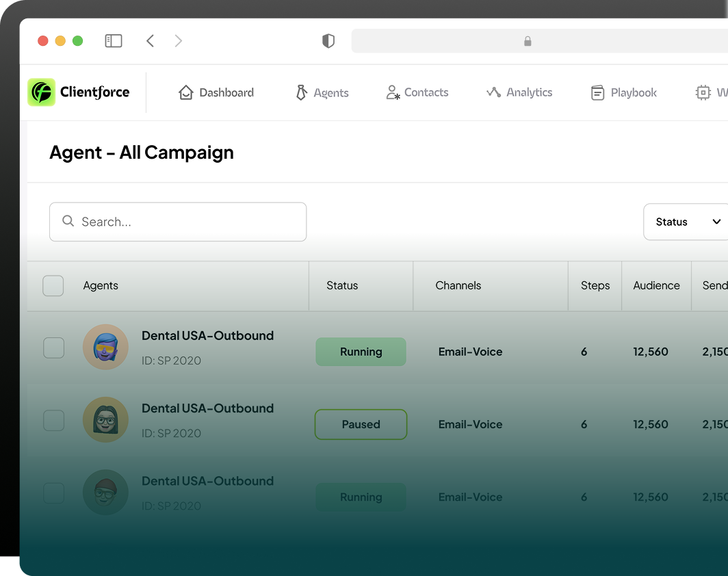Image resolution: width=728 pixels, height=576 pixels.
Task: Go to the Agents tab
Action: pos(322,92)
